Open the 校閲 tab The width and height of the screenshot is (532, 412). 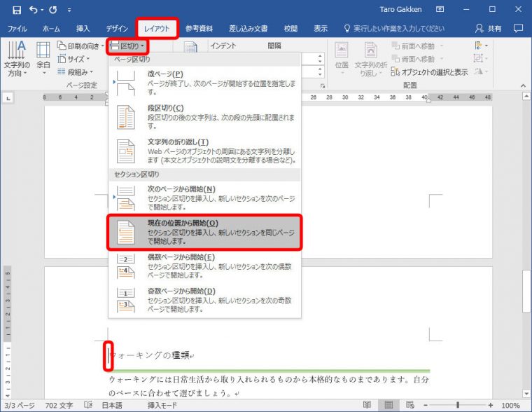(x=290, y=29)
